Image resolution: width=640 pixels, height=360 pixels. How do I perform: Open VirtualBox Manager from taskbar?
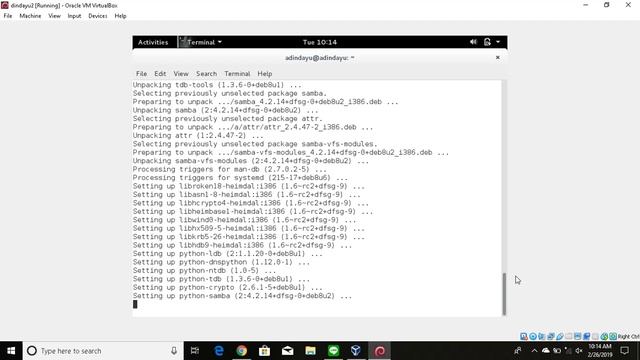click(356, 351)
